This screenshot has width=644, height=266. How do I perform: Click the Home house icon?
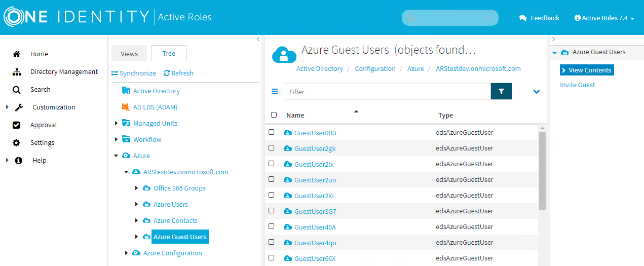[x=17, y=54]
